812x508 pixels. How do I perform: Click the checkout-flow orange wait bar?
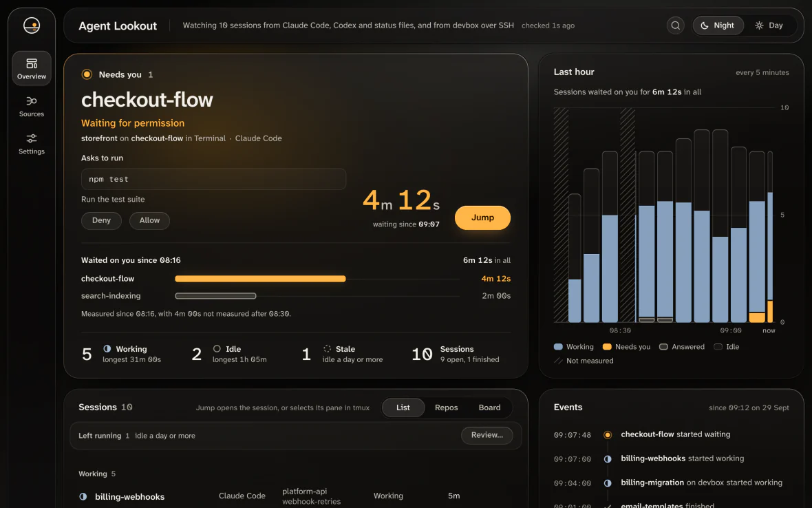tap(261, 279)
